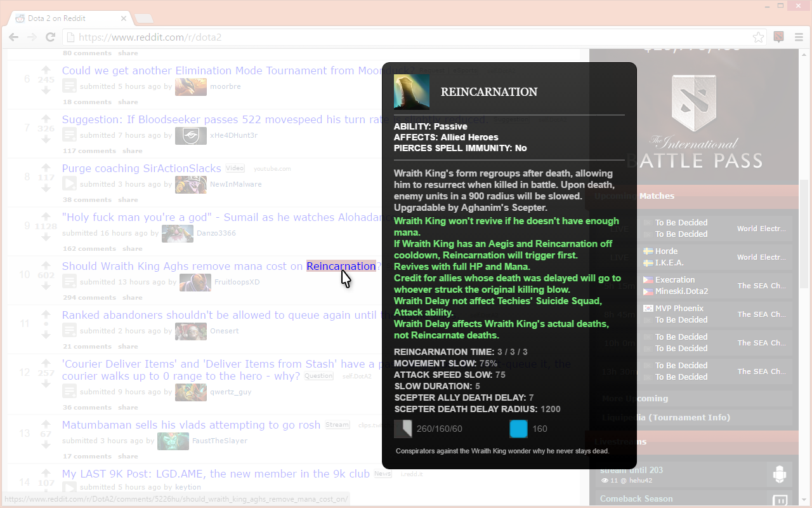Click the Android icon beside stream until 203
This screenshot has height=508, width=812.
point(780,475)
